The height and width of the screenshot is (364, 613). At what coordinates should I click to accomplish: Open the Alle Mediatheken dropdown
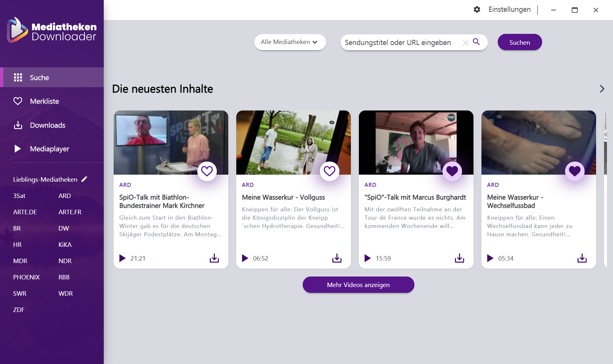(x=290, y=42)
